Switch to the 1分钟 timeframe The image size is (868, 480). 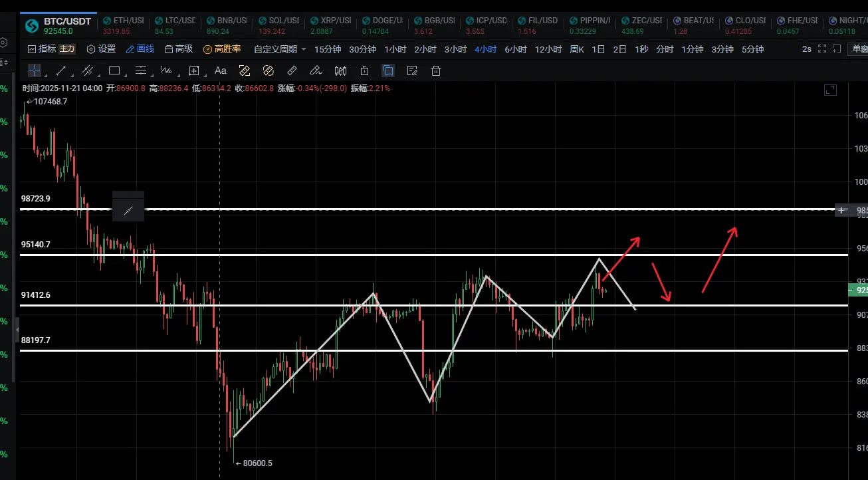693,49
